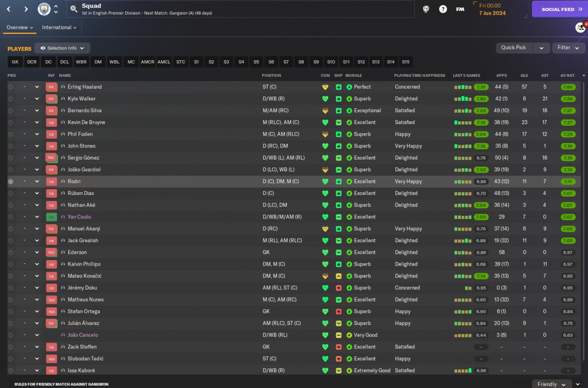
Task: Sort by the MORALE column header
Action: [354, 75]
